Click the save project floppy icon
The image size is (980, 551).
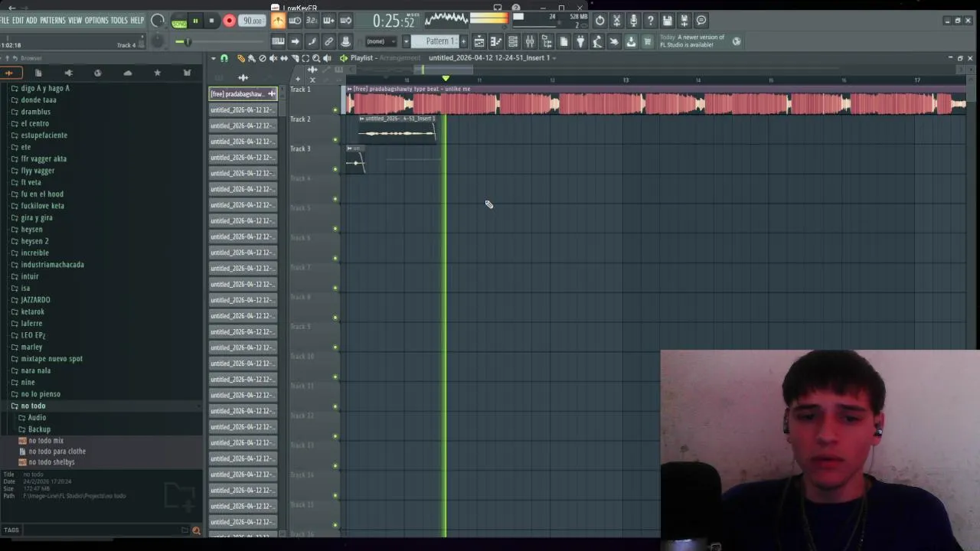pos(667,21)
